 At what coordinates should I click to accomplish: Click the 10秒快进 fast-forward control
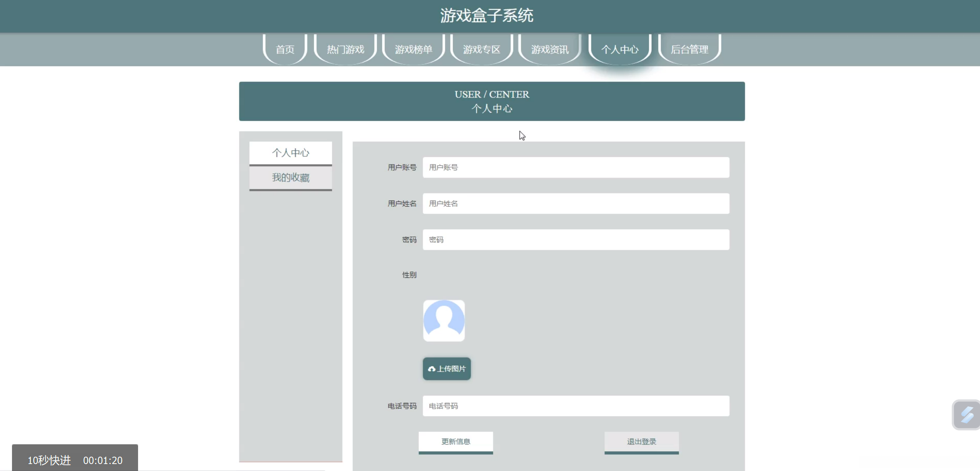pos(49,460)
